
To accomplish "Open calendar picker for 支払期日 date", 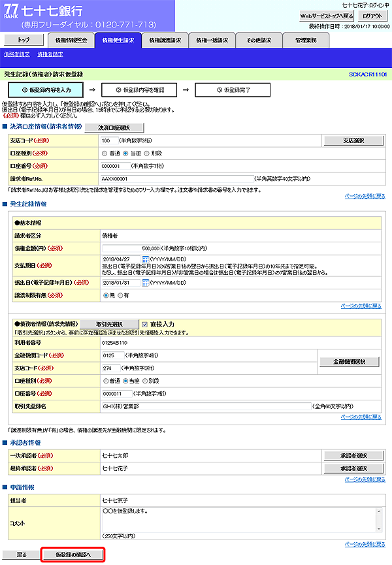I will pyautogui.click(x=145, y=259).
